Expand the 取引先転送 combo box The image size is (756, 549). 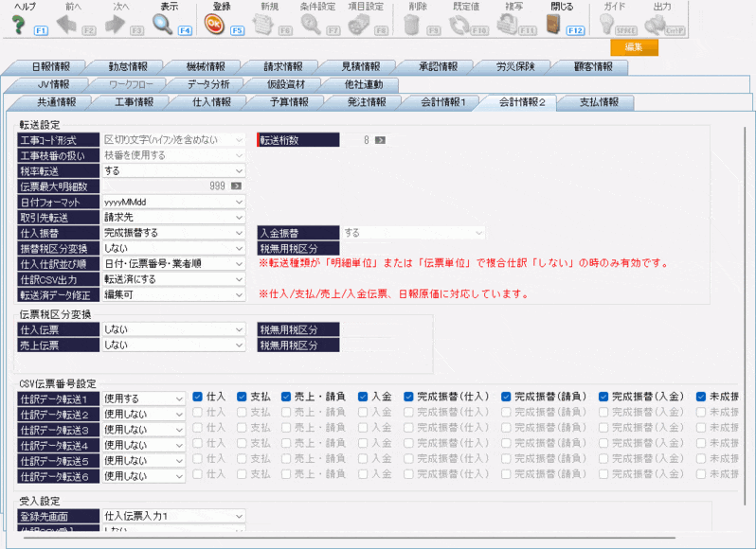tap(238, 217)
